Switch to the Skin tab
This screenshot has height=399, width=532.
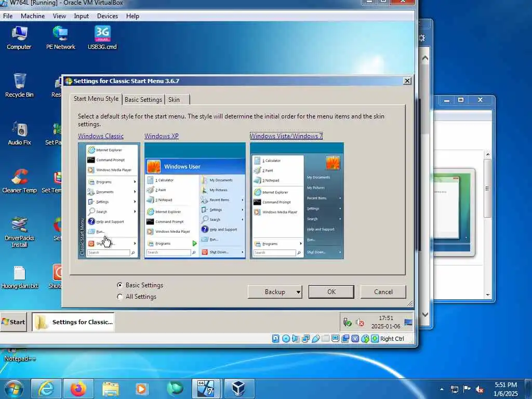coord(174,99)
